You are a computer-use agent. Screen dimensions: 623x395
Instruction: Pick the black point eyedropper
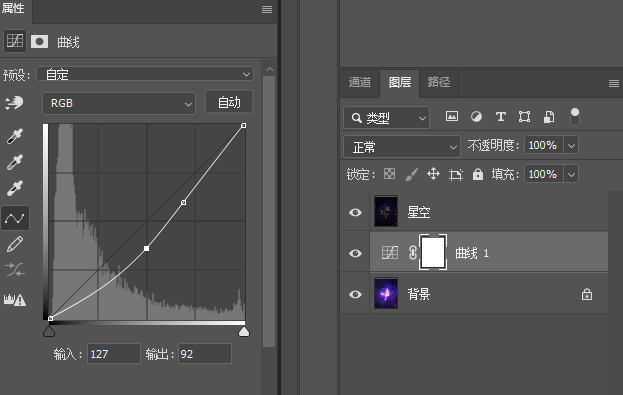tap(15, 136)
